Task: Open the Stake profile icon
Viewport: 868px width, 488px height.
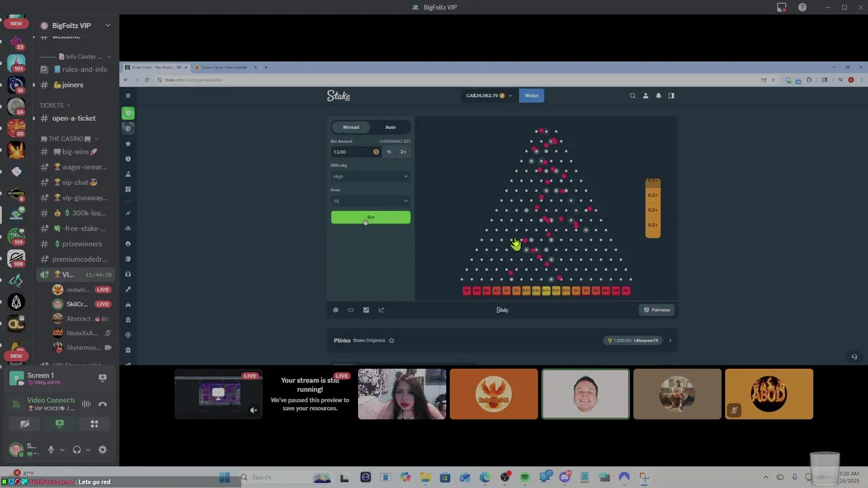Action: [646, 96]
